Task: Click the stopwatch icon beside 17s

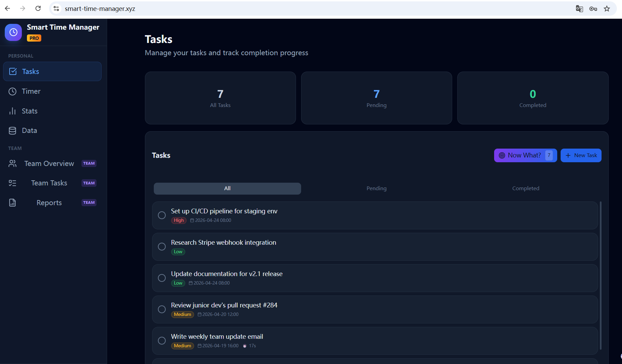Action: click(245, 346)
